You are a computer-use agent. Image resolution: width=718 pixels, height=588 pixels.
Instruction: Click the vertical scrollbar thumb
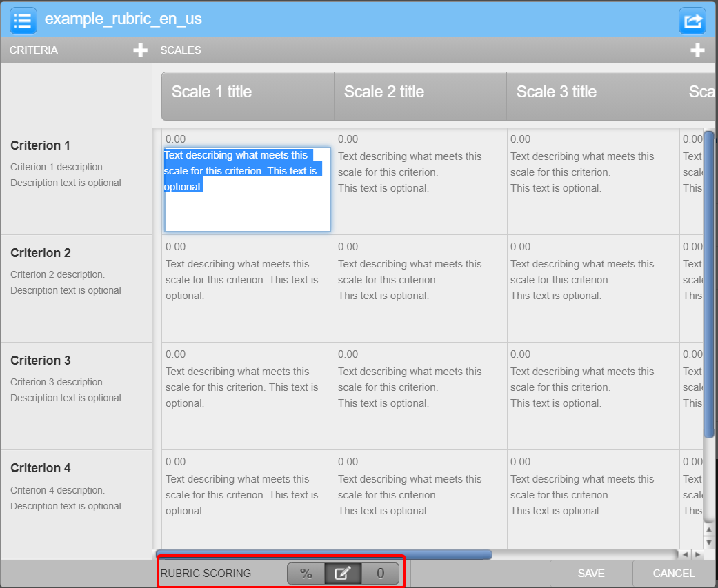(708, 283)
